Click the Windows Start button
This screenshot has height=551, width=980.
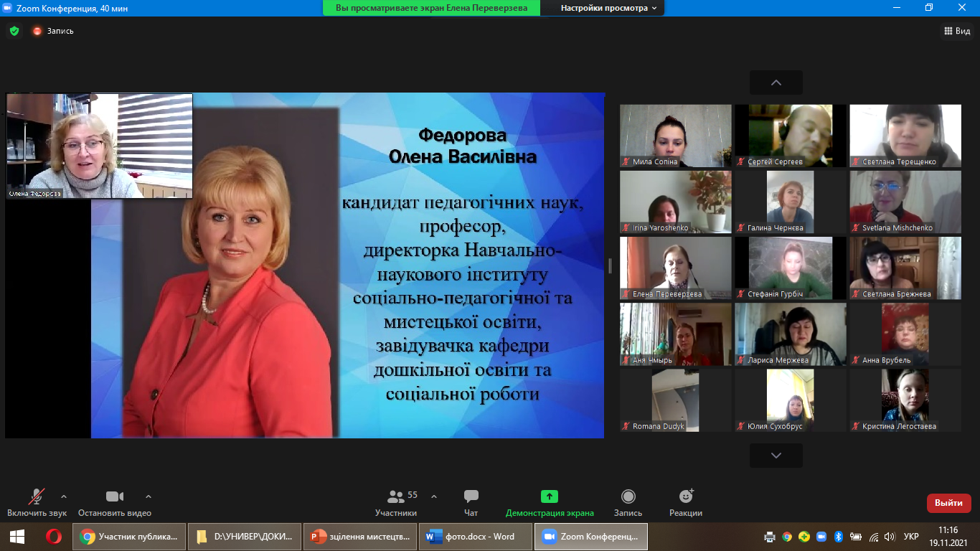point(17,537)
